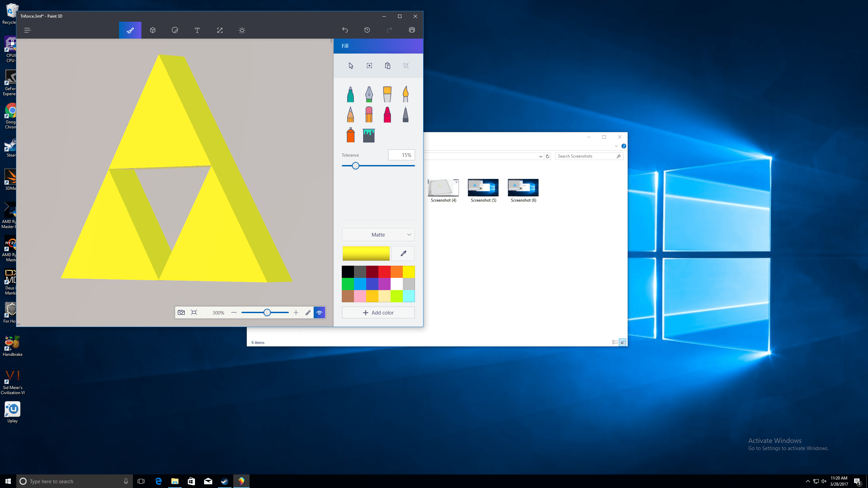Click the Crop icon

tap(406, 66)
